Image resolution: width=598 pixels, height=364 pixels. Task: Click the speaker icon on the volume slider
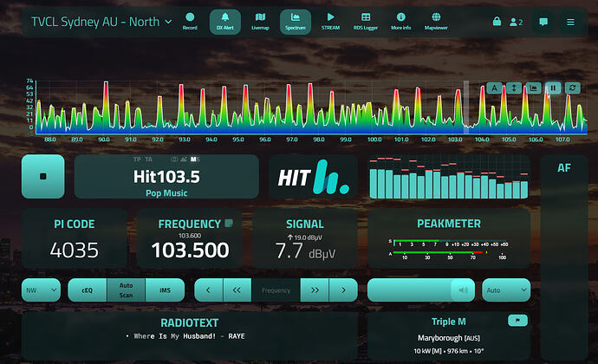(463, 290)
